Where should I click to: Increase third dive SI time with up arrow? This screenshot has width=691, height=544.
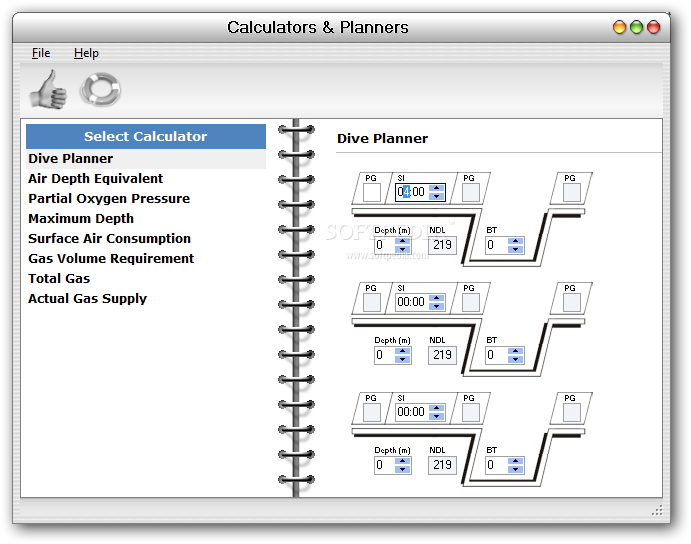(436, 408)
